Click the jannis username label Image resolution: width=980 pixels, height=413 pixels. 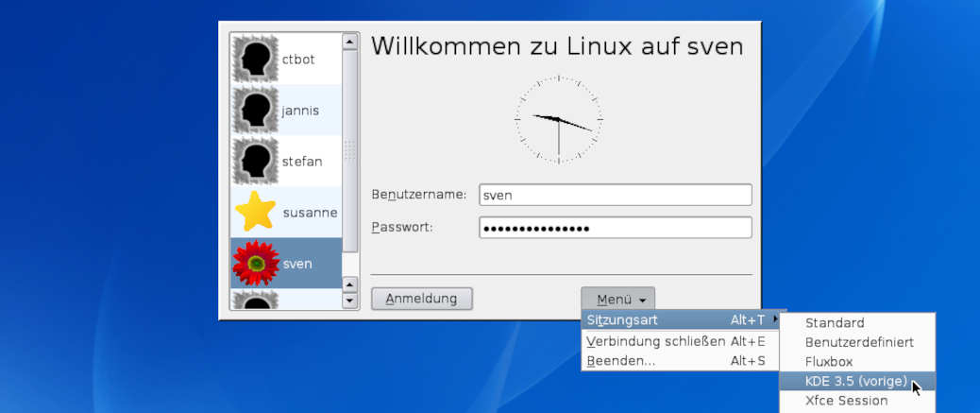(x=300, y=111)
